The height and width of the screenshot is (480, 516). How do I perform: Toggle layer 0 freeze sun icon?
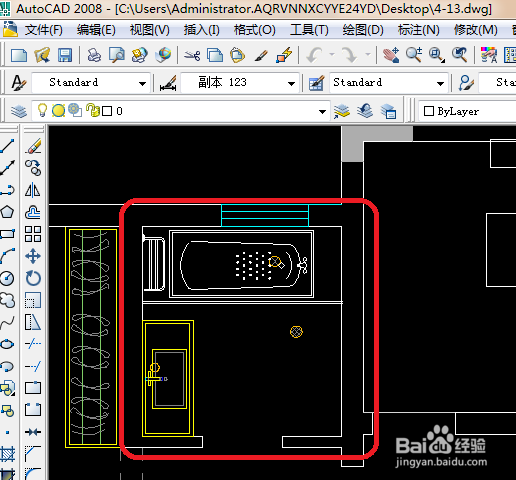pos(58,111)
